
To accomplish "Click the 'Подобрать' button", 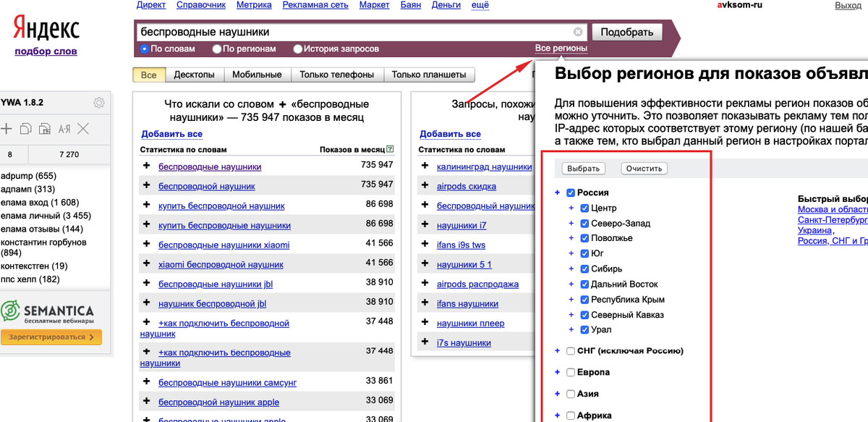I will [627, 32].
